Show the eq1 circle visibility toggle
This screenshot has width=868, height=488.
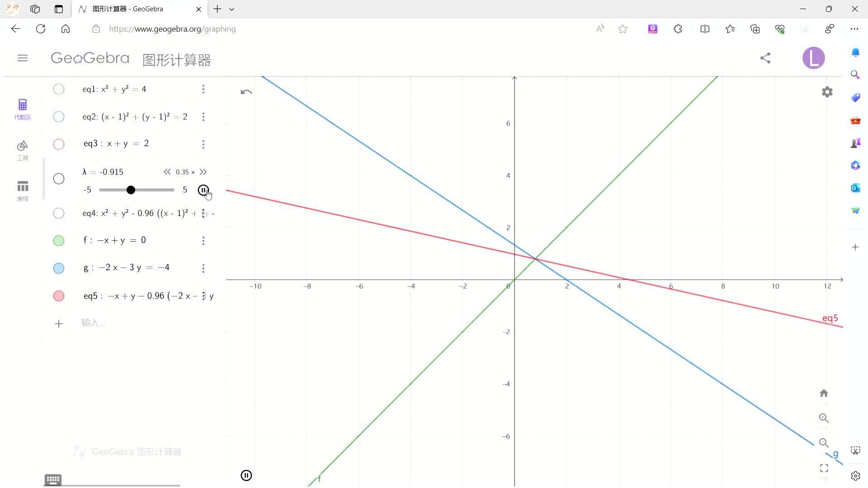point(59,89)
